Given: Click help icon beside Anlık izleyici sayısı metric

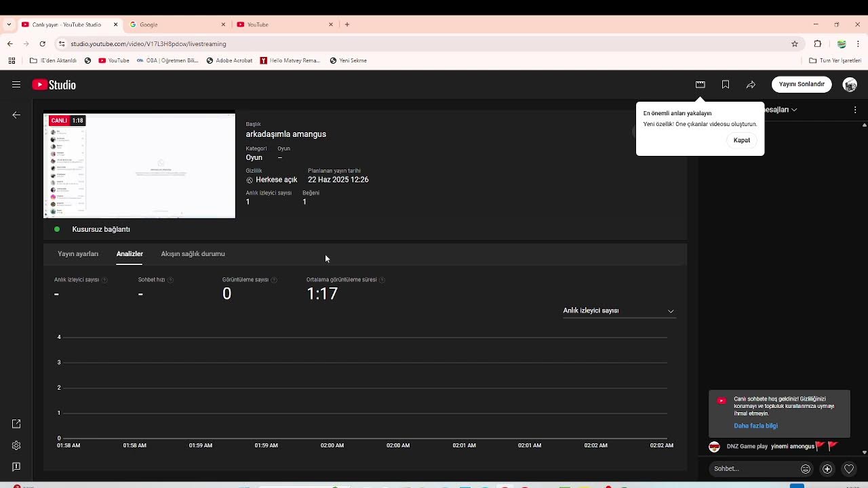Looking at the screenshot, I should coord(104,280).
